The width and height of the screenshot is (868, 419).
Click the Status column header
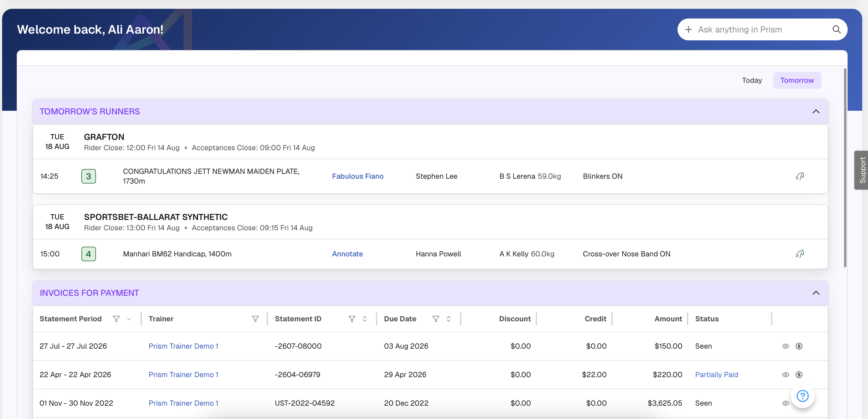pyautogui.click(x=707, y=319)
